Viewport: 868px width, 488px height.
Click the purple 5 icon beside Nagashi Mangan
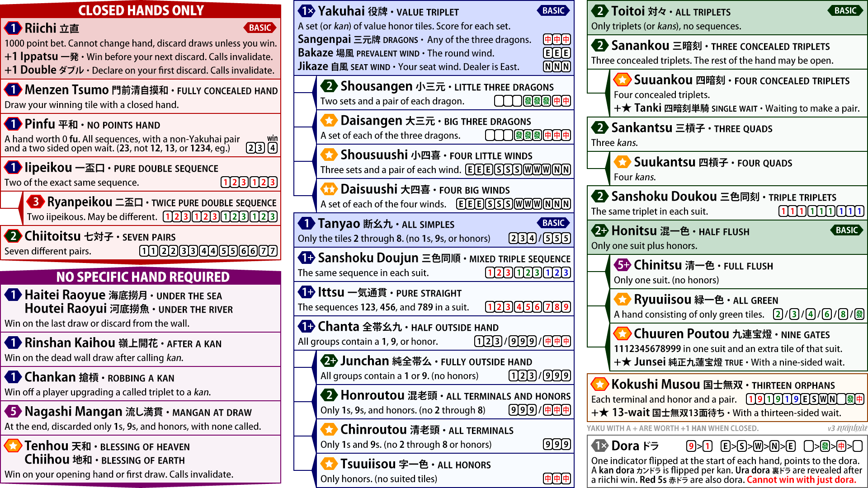(13, 411)
